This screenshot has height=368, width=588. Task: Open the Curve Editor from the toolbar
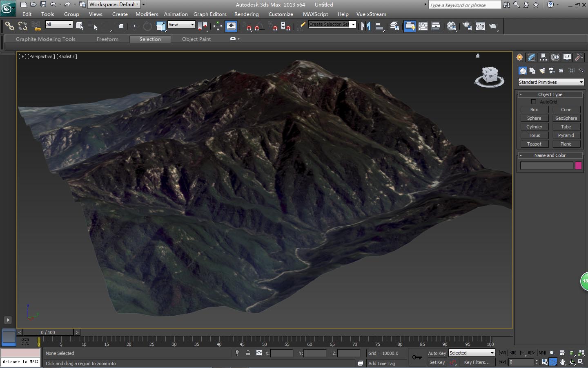tap(423, 26)
